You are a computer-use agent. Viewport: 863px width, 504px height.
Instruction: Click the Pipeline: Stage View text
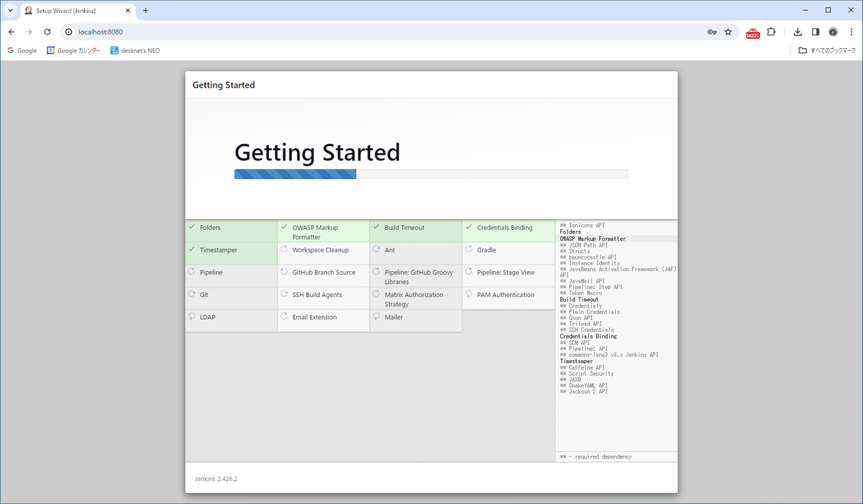pyautogui.click(x=506, y=272)
